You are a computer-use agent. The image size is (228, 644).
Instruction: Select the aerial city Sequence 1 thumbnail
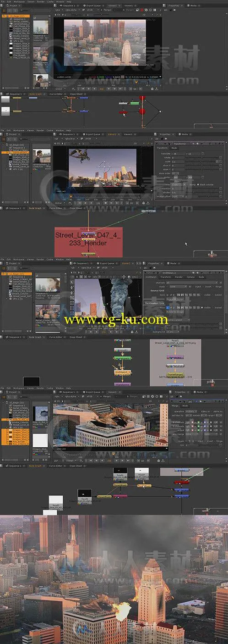(40, 27)
